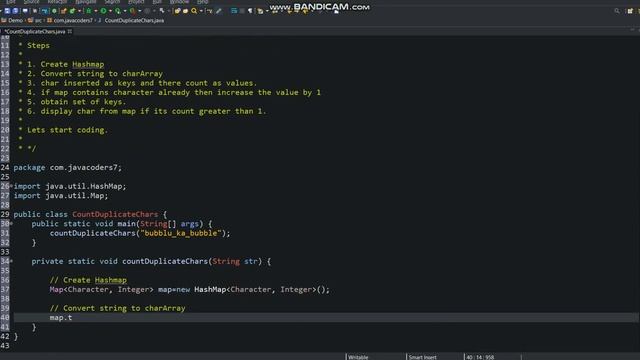Start debugging with the green bug icon
Screen dimensions: 640x360
(x=88, y=11)
